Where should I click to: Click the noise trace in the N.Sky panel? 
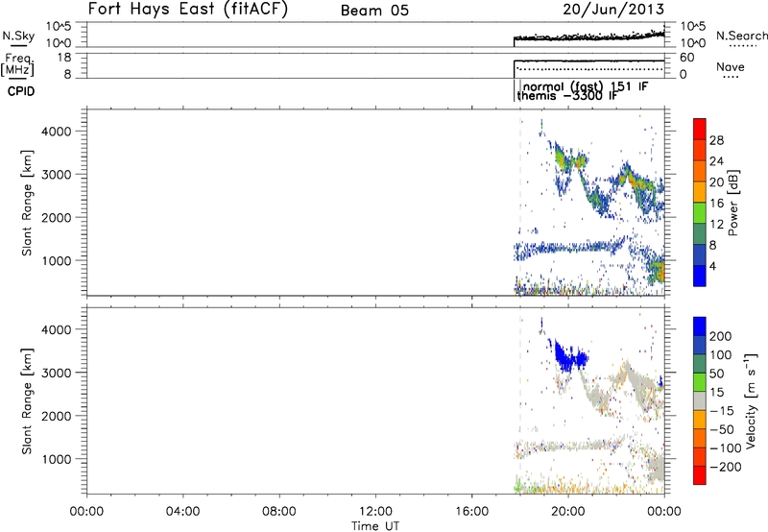click(x=589, y=36)
